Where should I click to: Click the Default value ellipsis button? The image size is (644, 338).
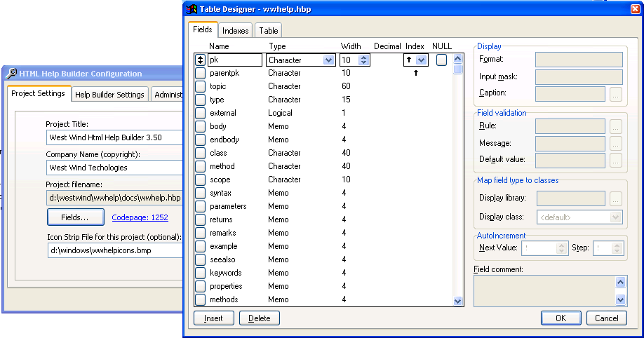point(616,161)
